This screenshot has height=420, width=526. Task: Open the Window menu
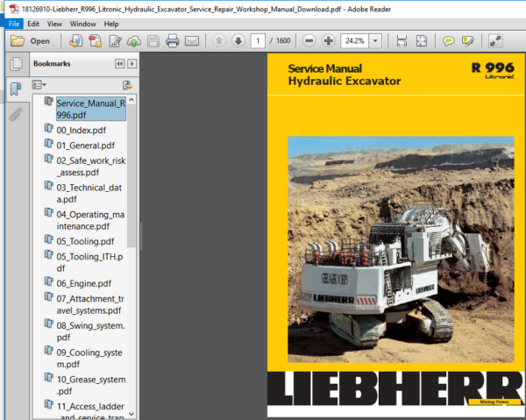(x=83, y=24)
